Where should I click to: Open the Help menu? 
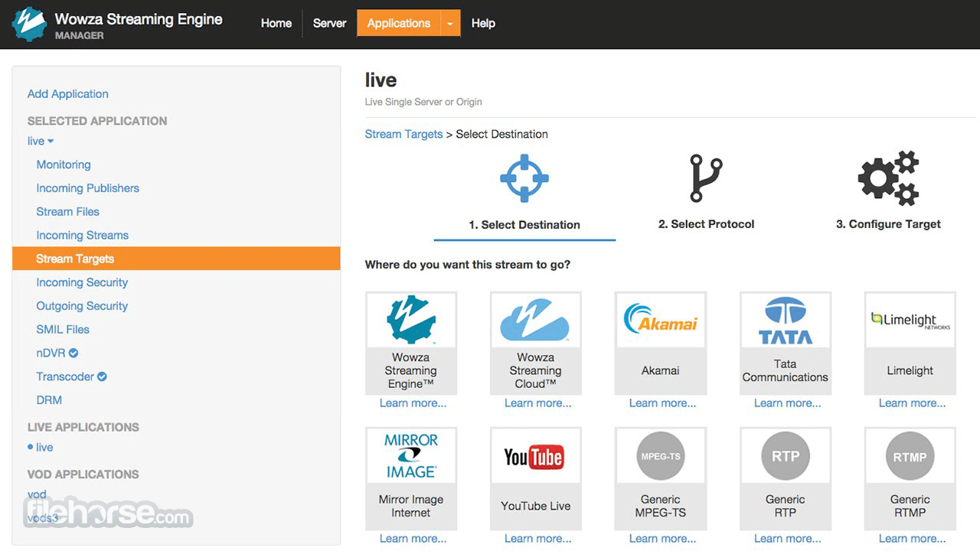point(483,24)
